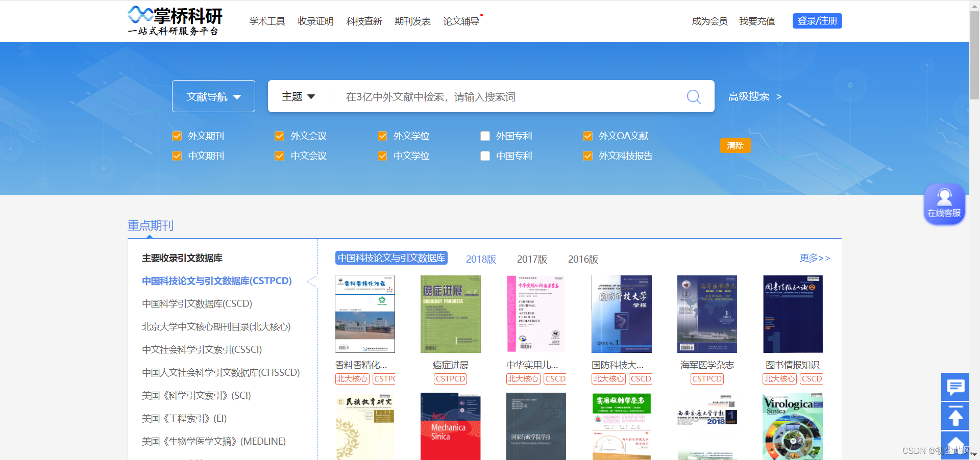Open the 香料香精化妆品 journal cover

[x=365, y=314]
